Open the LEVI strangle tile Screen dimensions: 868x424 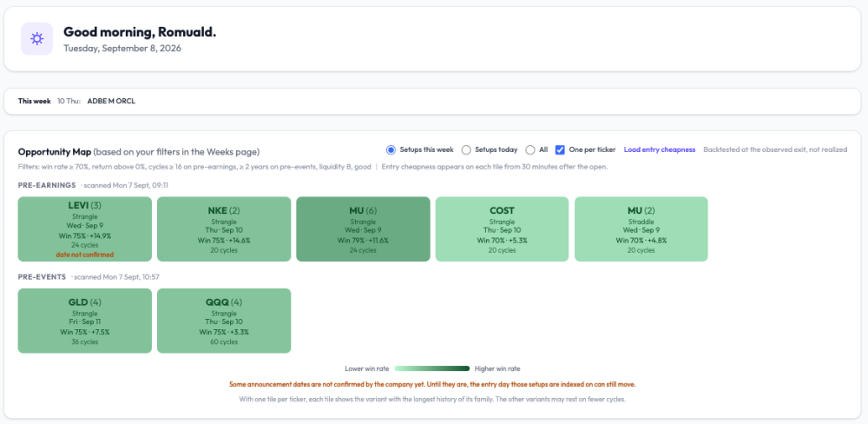point(85,229)
